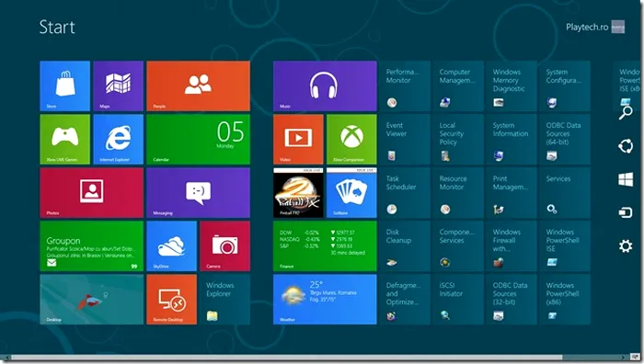Open the Groupon mail tile
This screenshot has width=644, height=364.
(x=92, y=245)
